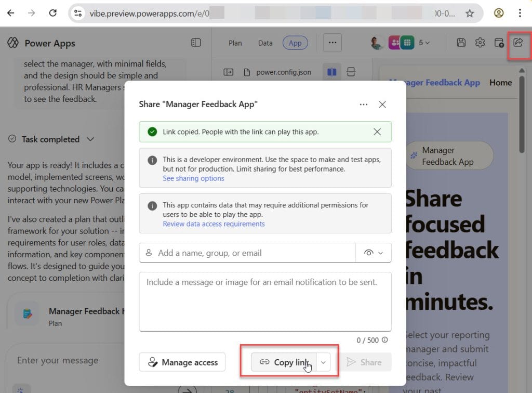Save the app using the save icon
Viewport: 532px width, 393px height.
[461, 43]
